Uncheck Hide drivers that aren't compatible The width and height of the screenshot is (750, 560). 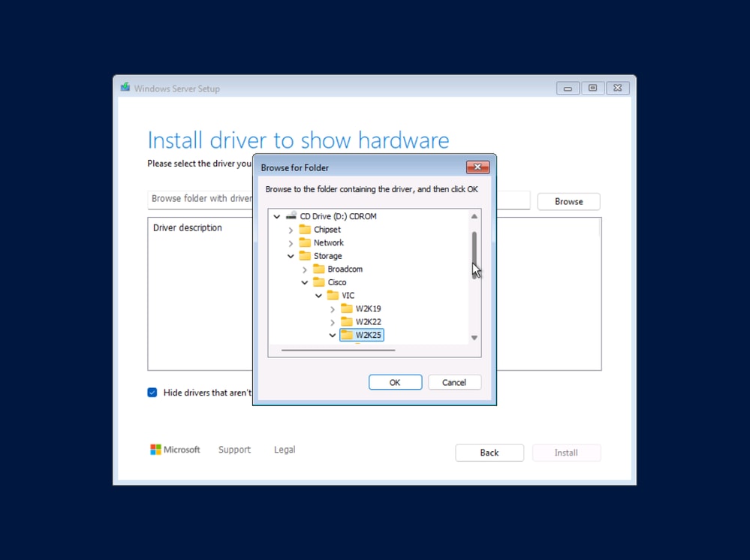click(x=152, y=392)
